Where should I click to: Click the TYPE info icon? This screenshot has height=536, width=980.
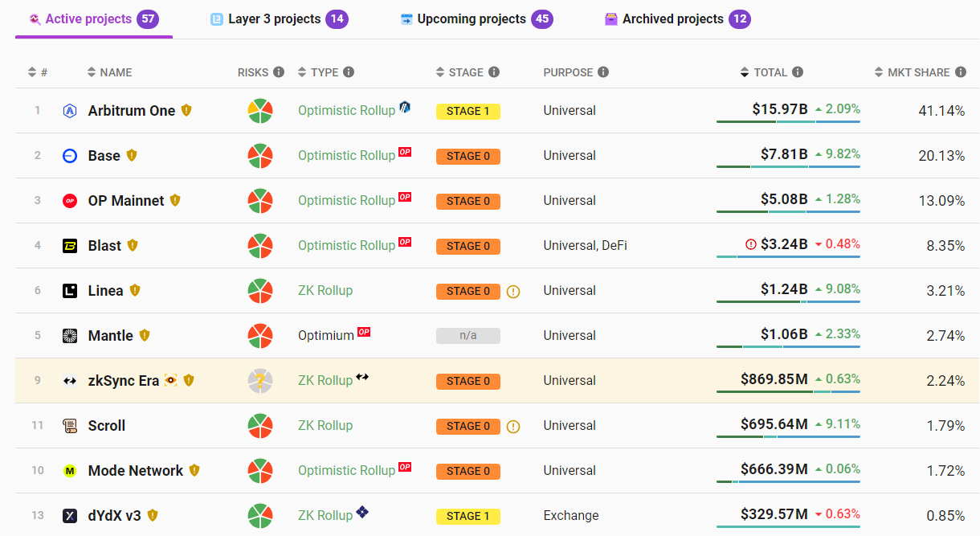pos(349,72)
